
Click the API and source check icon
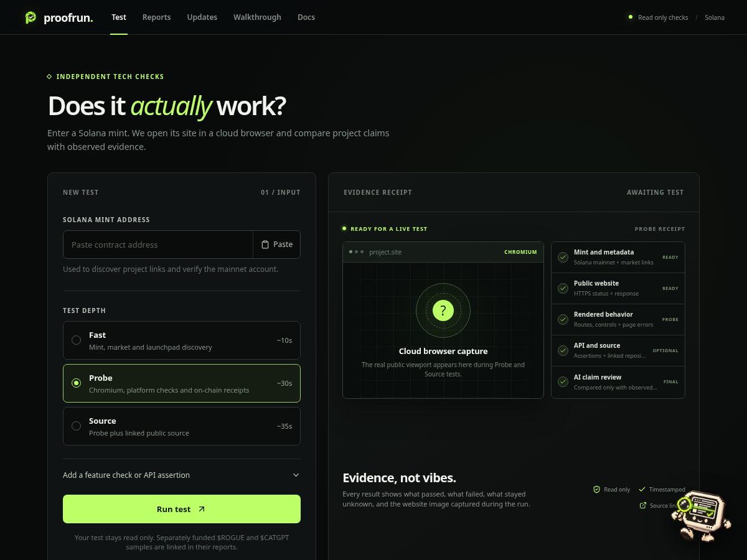(563, 350)
